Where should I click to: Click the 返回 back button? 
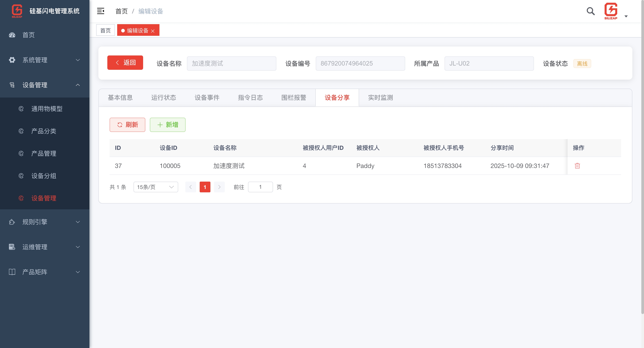pos(125,62)
